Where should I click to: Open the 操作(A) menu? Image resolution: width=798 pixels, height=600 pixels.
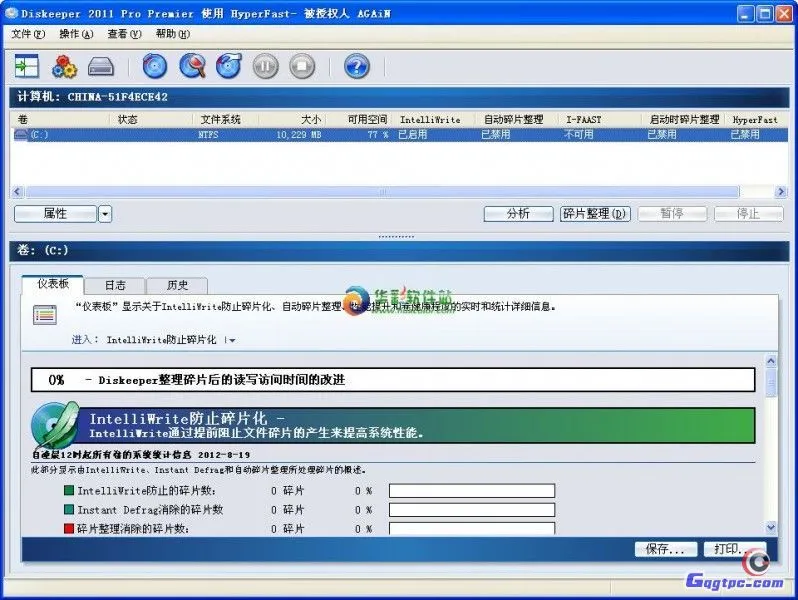76,34
